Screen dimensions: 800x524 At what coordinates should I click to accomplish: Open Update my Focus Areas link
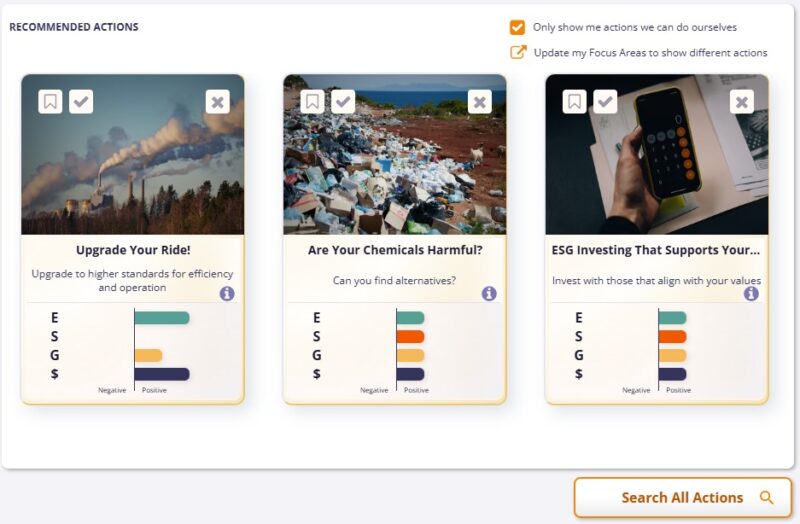point(650,53)
